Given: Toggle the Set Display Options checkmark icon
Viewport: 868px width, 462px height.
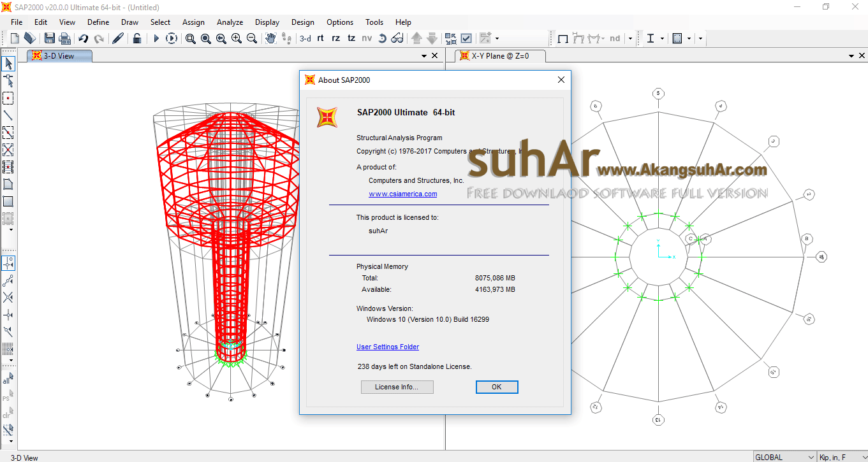Looking at the screenshot, I should coord(466,38).
